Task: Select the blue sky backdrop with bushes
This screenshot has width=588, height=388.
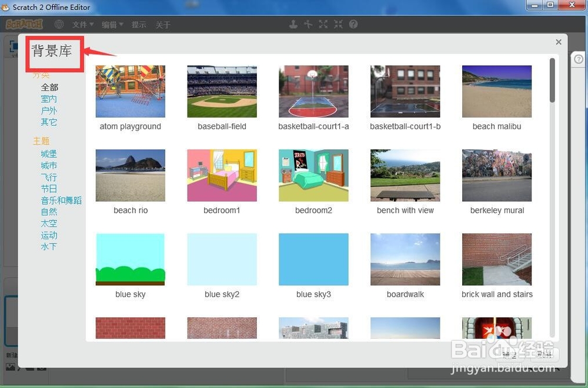Action: [x=130, y=259]
